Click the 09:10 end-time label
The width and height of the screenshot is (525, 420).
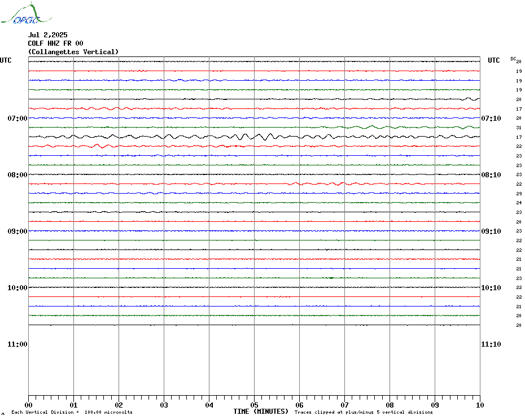click(x=491, y=231)
